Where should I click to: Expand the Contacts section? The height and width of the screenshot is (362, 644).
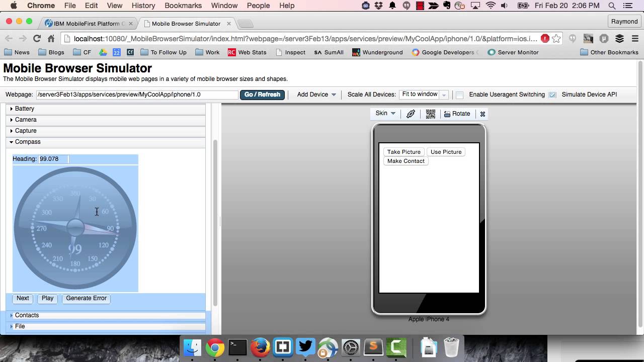click(x=106, y=315)
